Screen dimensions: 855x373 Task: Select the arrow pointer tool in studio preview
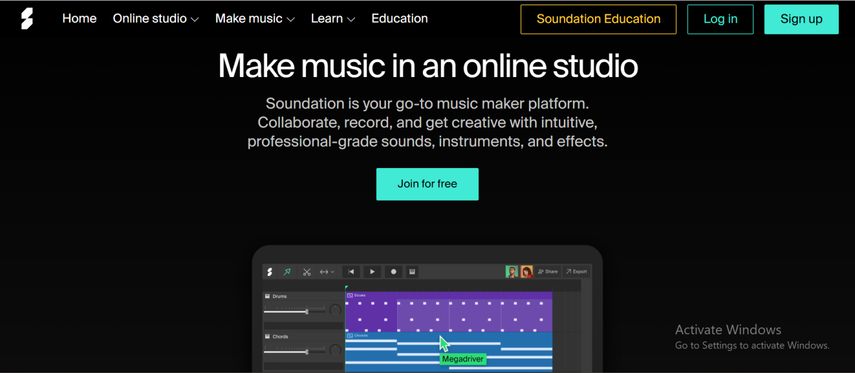pyautogui.click(x=287, y=272)
